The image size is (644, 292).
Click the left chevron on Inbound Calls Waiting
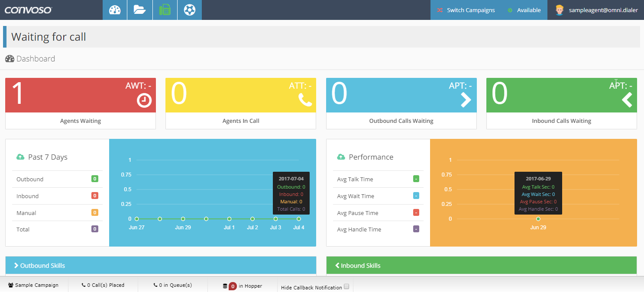click(626, 100)
